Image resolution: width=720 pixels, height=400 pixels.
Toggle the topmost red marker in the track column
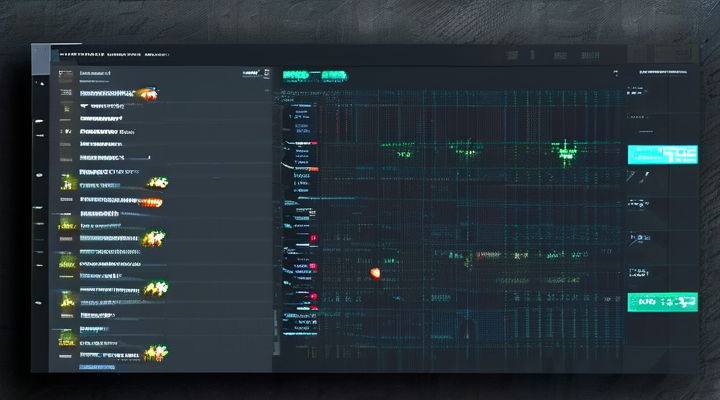point(314,143)
